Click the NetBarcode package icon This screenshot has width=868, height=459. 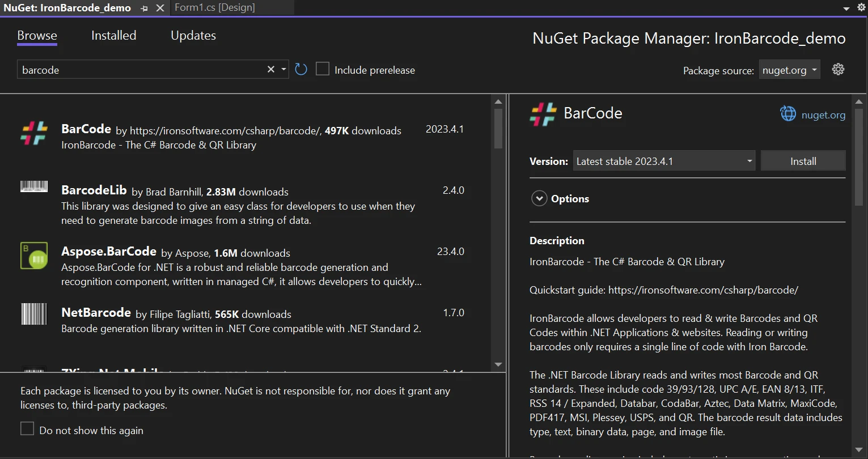tap(34, 314)
